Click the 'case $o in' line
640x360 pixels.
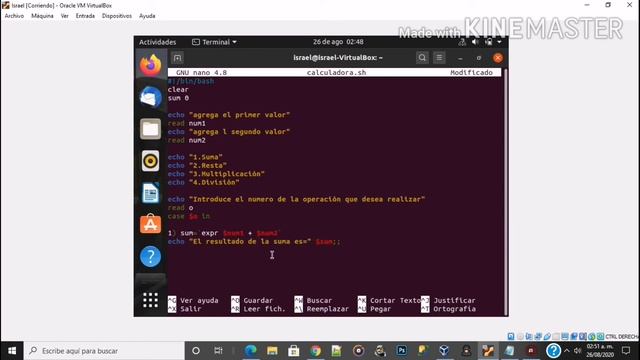(x=189, y=216)
